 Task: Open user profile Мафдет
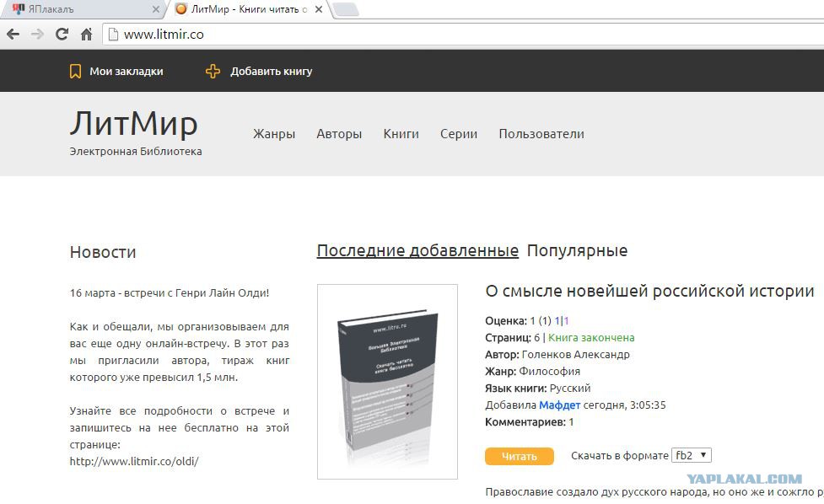tap(560, 405)
